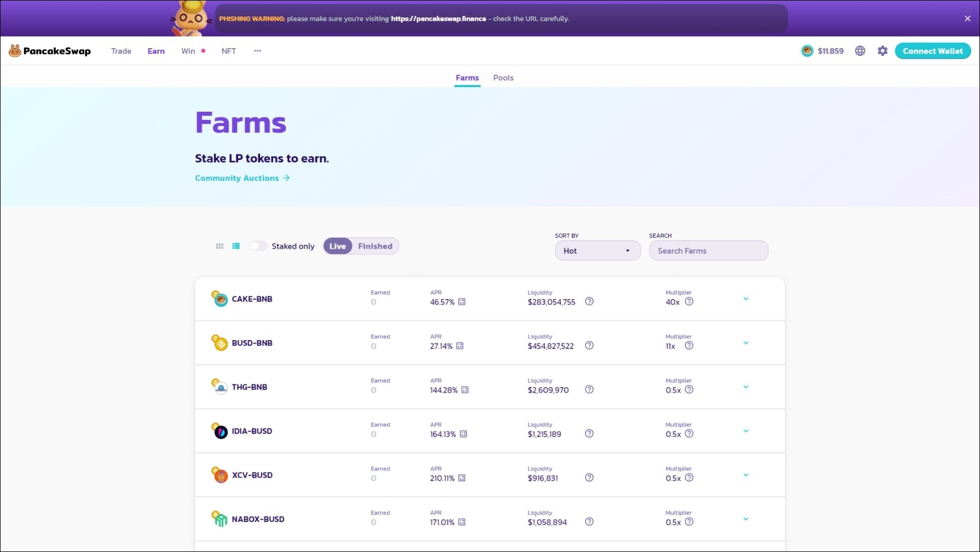
Task: Toggle the Staked only switch
Action: click(x=258, y=246)
